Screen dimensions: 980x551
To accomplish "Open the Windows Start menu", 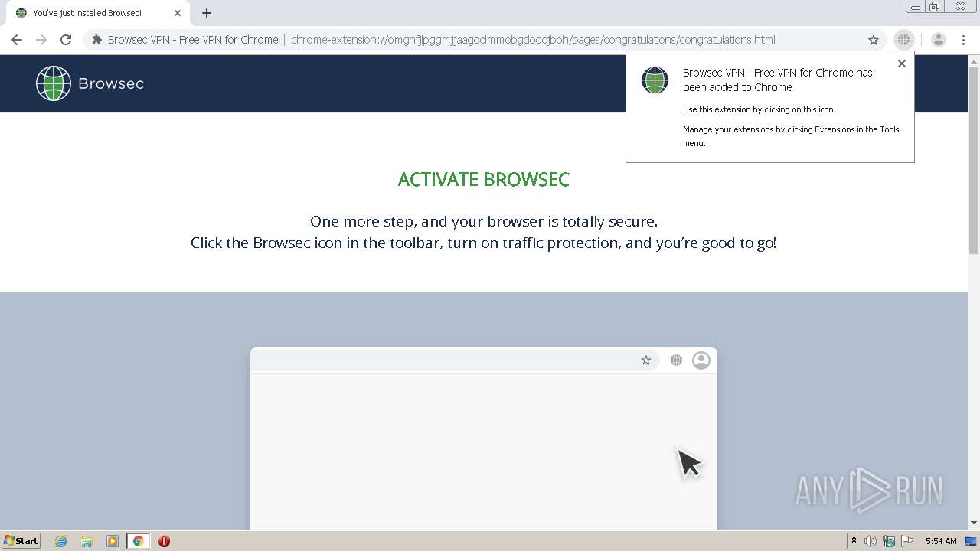I will [x=21, y=541].
